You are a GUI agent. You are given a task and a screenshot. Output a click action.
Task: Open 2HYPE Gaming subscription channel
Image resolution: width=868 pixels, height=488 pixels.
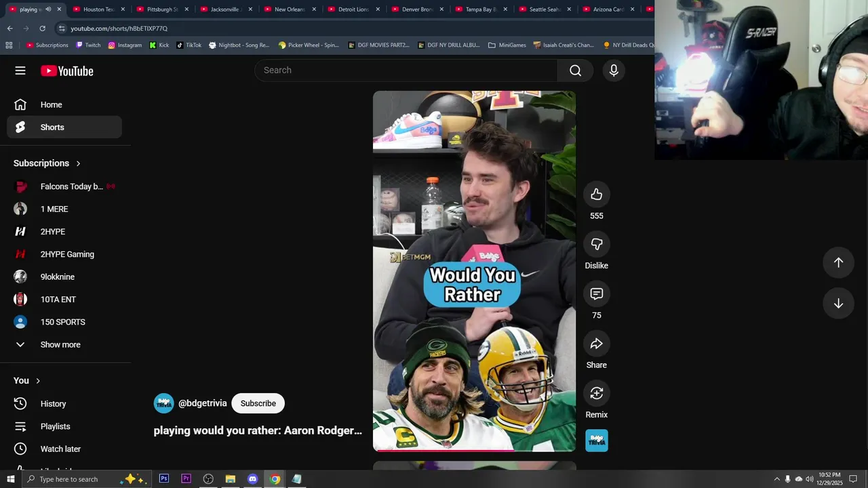click(64, 254)
